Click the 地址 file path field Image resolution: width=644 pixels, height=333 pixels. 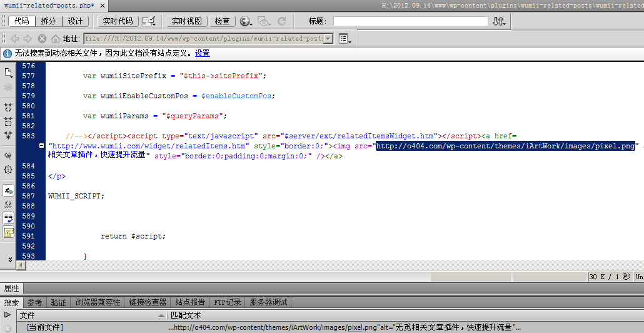(204, 39)
